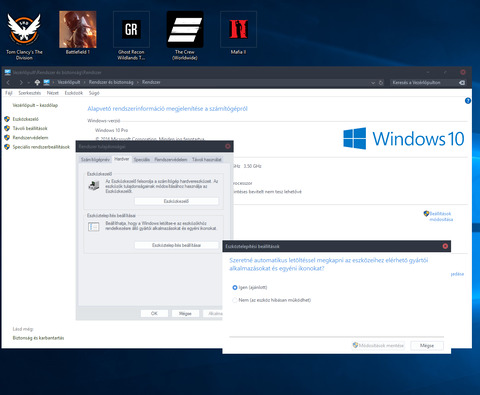Refresh the Control Panel address bar
480x395 pixels.
click(x=381, y=83)
